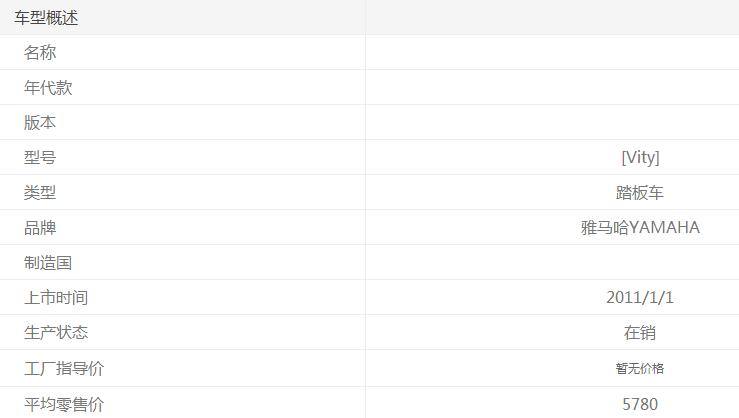Click the 车型概述 section header
Viewport: 739px width, 418px height.
point(46,18)
